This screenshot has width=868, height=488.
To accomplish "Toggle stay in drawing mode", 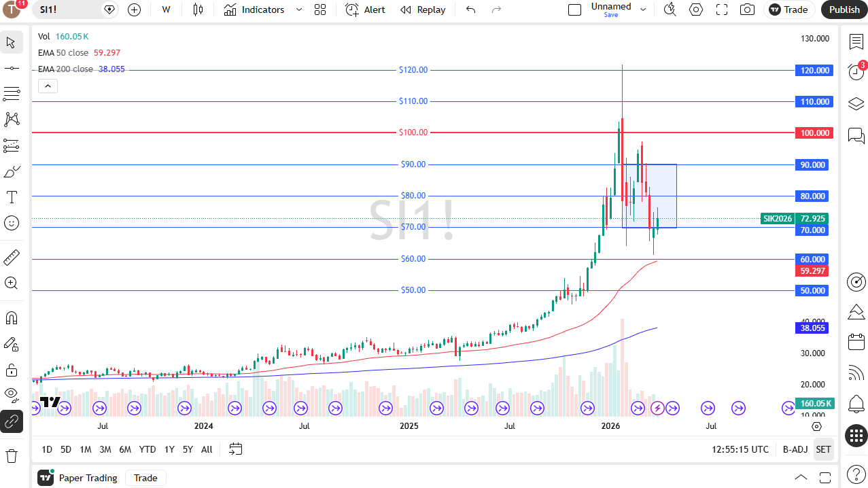I will click(x=12, y=344).
